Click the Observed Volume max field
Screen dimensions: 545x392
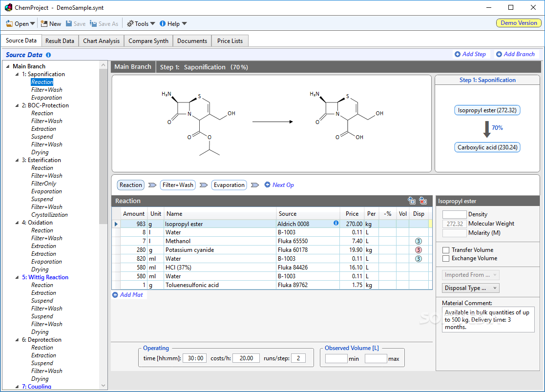[376, 359]
